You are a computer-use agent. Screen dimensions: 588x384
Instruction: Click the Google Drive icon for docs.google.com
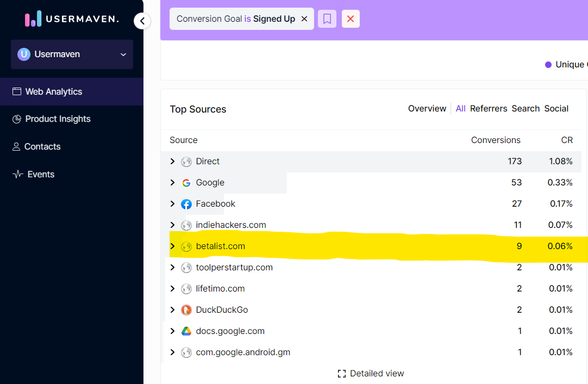tap(186, 331)
